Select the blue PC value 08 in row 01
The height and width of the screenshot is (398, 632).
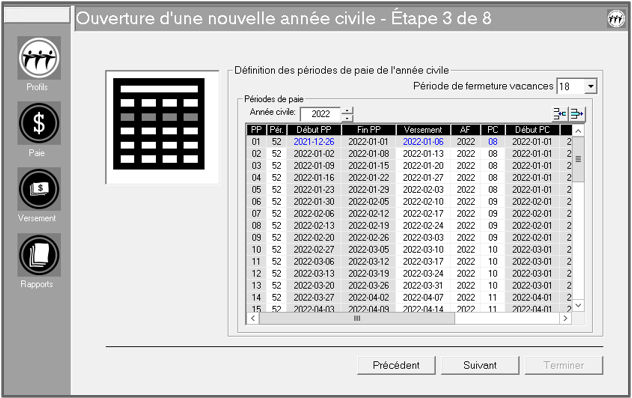point(493,142)
